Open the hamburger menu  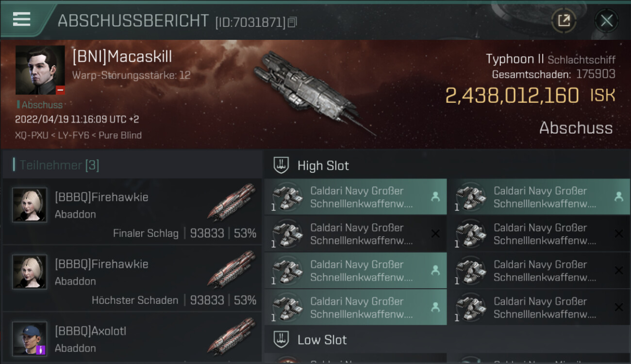pos(22,20)
